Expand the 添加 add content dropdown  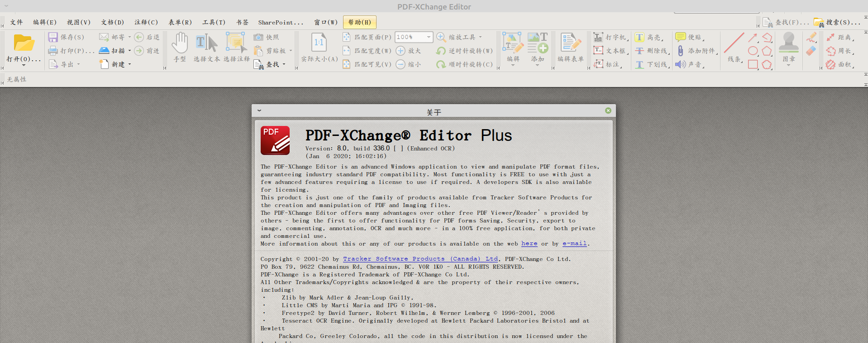pos(537,65)
